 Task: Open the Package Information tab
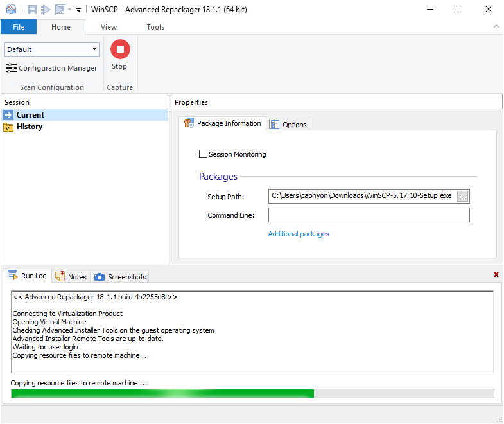click(222, 123)
